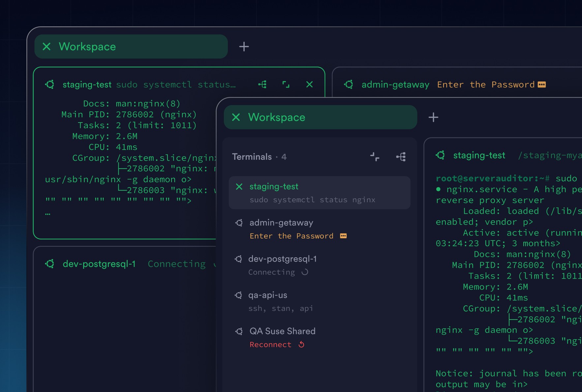The height and width of the screenshot is (392, 582).
Task: Select Workspace tab in the front window
Action: point(320,117)
